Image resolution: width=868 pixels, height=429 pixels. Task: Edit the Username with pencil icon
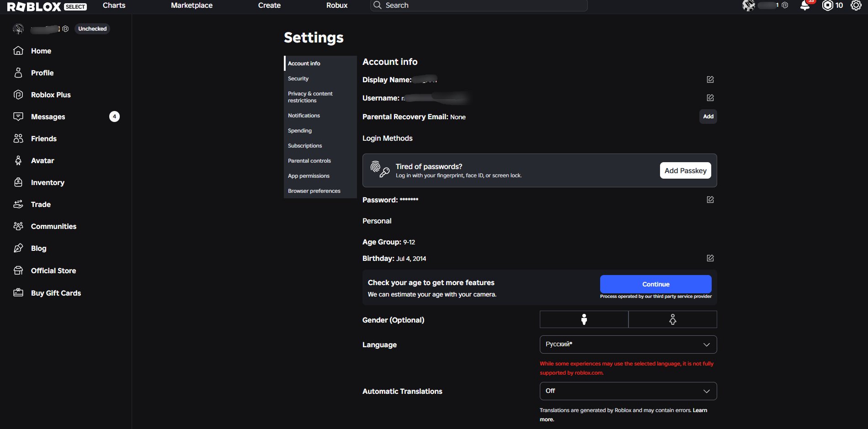coord(710,98)
